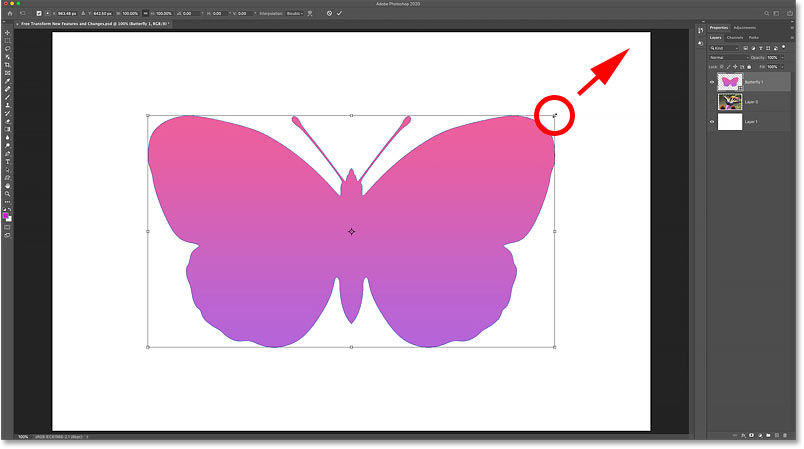Open the Interpolation Bicubic dropdown
The width and height of the screenshot is (804, 449).
pos(294,13)
